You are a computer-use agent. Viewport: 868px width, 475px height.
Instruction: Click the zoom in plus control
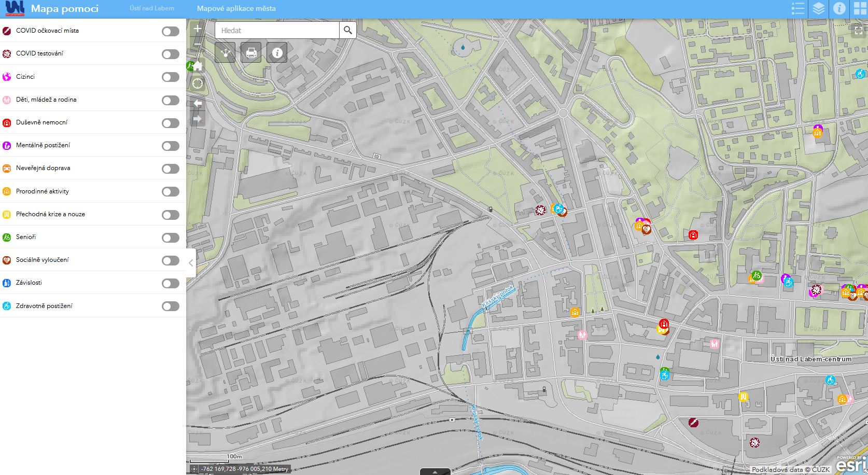tap(197, 29)
